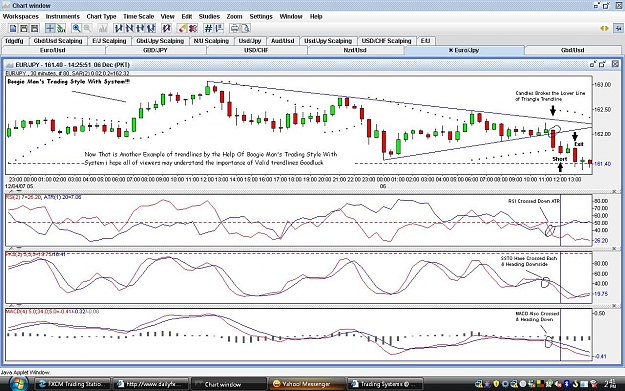625x391 pixels.
Task: Switch to Chart window taskbar button
Action: point(229,384)
